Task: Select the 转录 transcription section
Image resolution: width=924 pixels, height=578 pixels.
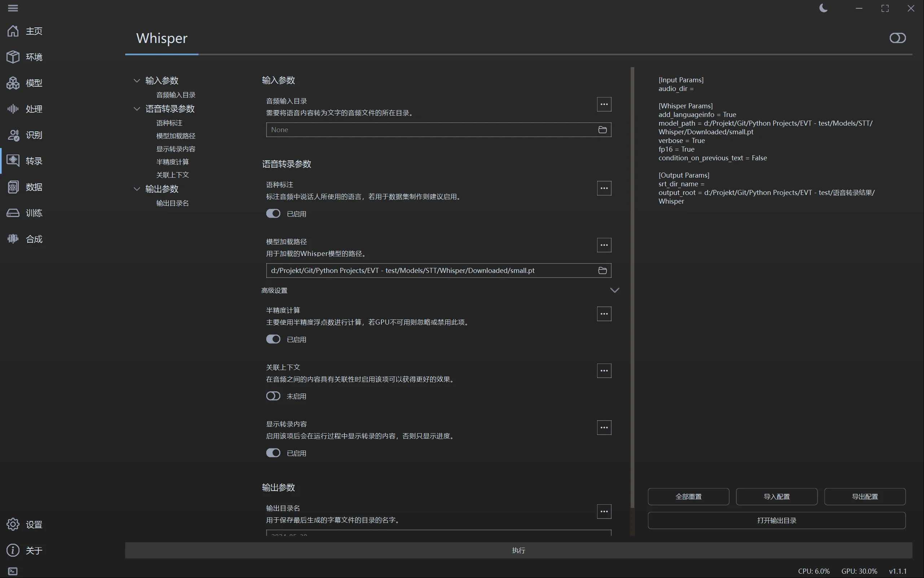Action: 25,161
